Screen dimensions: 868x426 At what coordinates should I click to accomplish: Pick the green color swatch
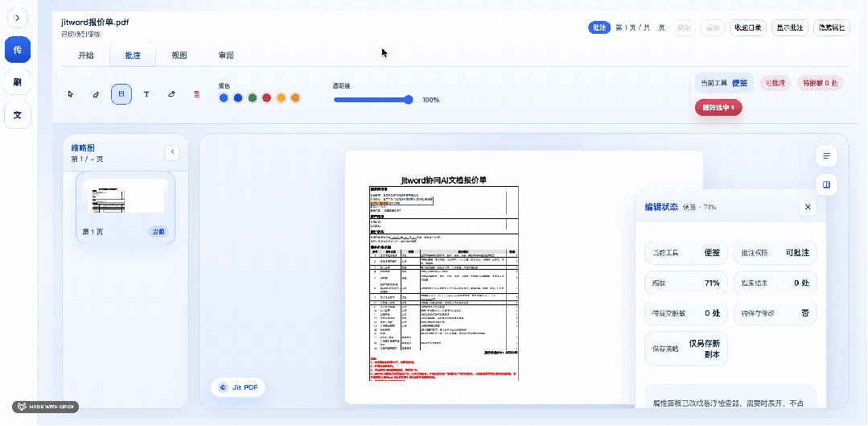coord(253,98)
